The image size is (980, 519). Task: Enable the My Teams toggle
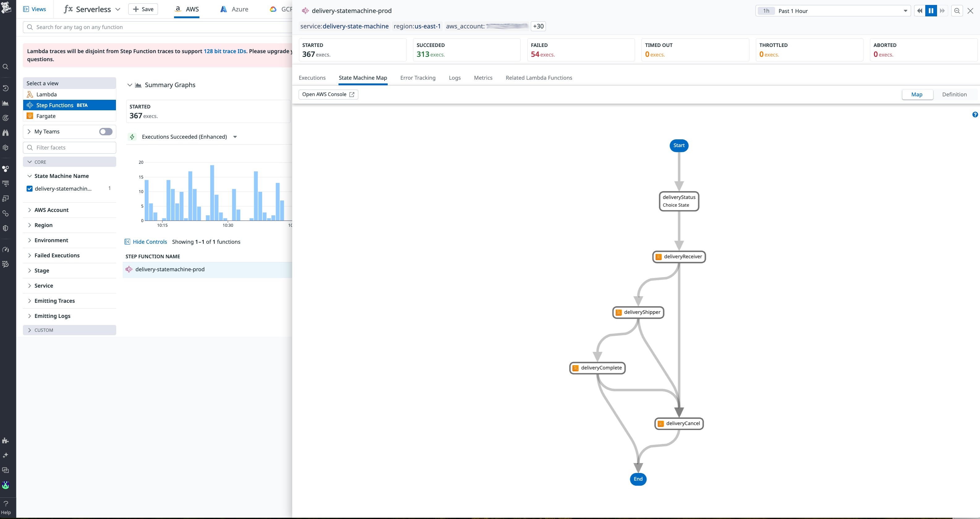pyautogui.click(x=105, y=132)
